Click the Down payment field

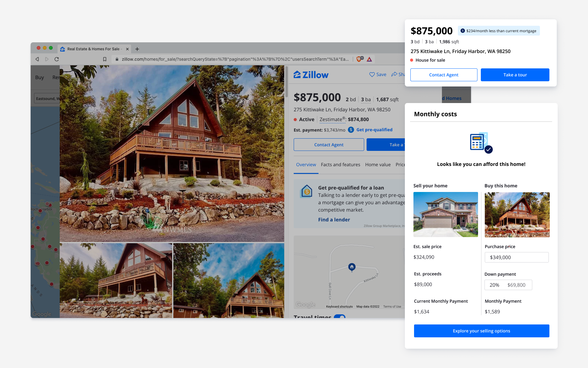(508, 285)
